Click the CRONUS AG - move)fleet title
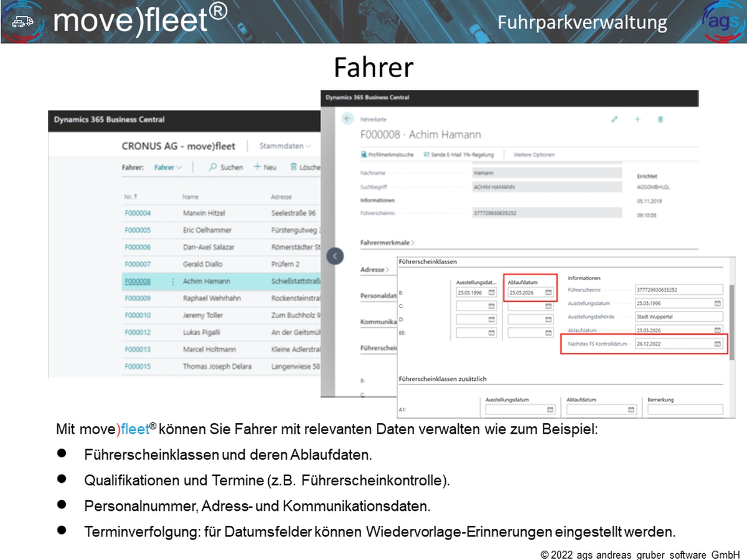This screenshot has height=560, width=747. coord(179,146)
